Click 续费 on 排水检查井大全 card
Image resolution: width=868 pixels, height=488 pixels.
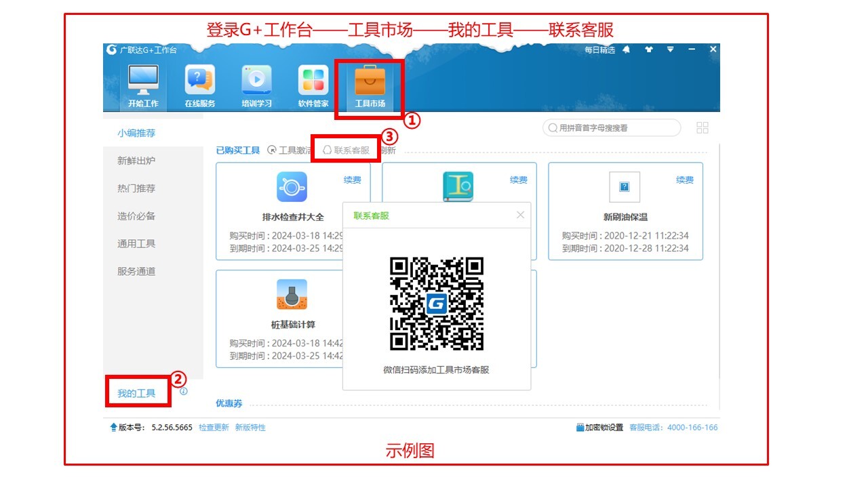(x=353, y=180)
